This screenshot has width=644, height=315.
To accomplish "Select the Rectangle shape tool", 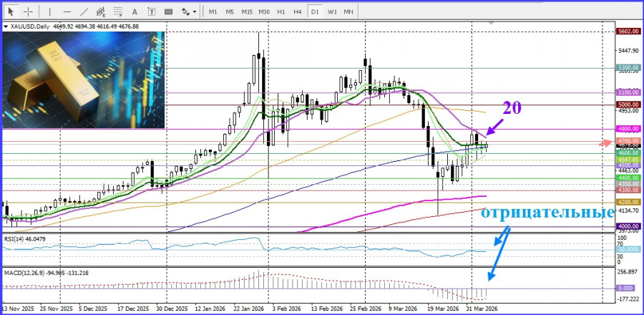I will [168, 11].
